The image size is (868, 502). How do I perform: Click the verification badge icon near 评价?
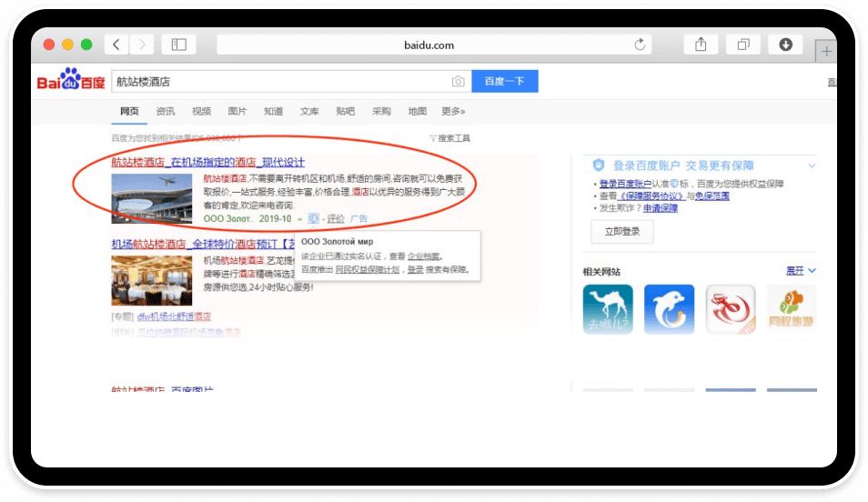coord(313,218)
